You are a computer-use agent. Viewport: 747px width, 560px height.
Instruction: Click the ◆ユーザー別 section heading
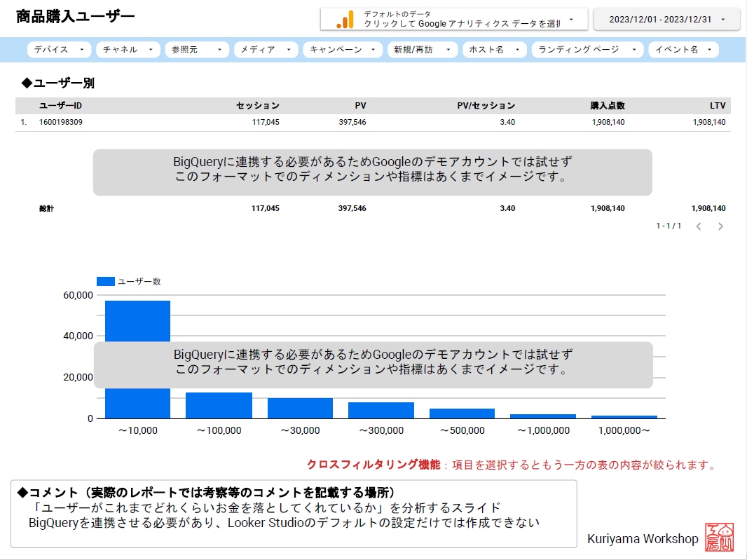(x=58, y=83)
